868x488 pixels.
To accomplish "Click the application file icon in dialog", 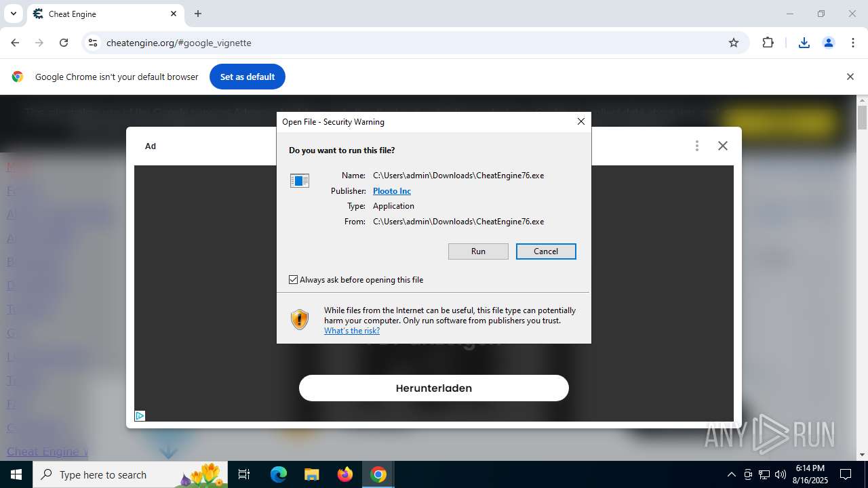I will pos(300,180).
